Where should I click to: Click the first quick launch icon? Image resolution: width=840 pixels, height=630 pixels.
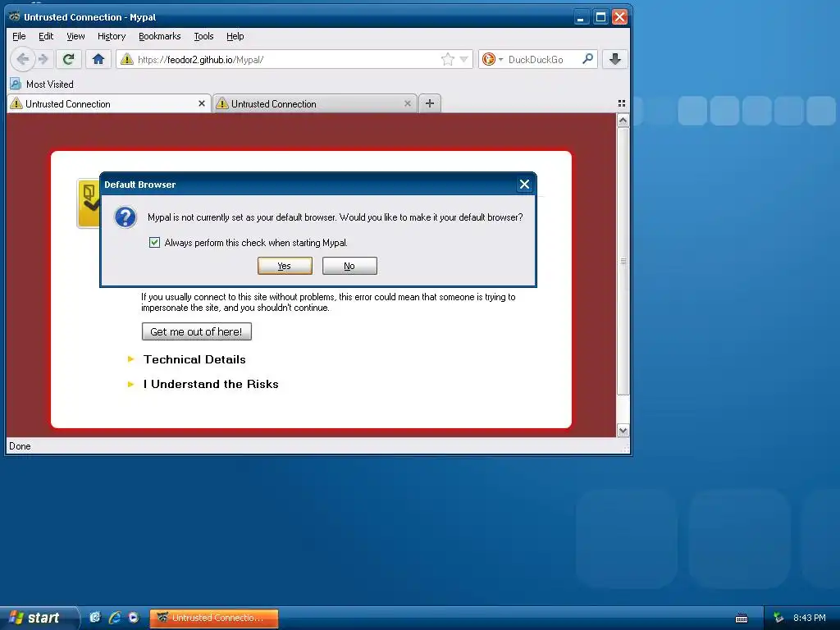pos(95,618)
